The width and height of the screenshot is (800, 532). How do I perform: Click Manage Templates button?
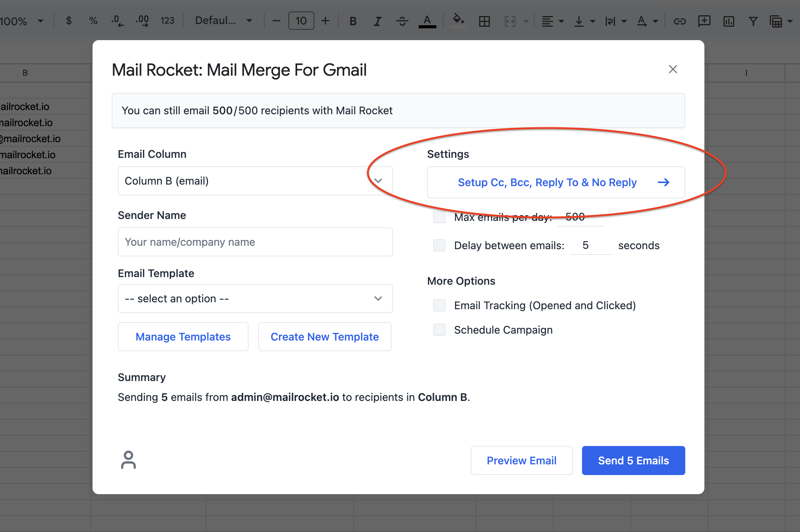(x=183, y=337)
